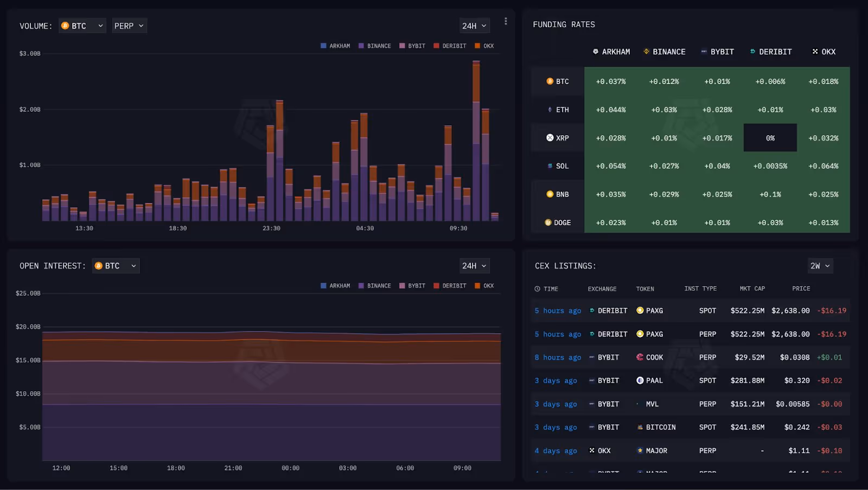Sort listings by the MKT CAP column header
This screenshot has height=490, width=868.
tap(752, 289)
